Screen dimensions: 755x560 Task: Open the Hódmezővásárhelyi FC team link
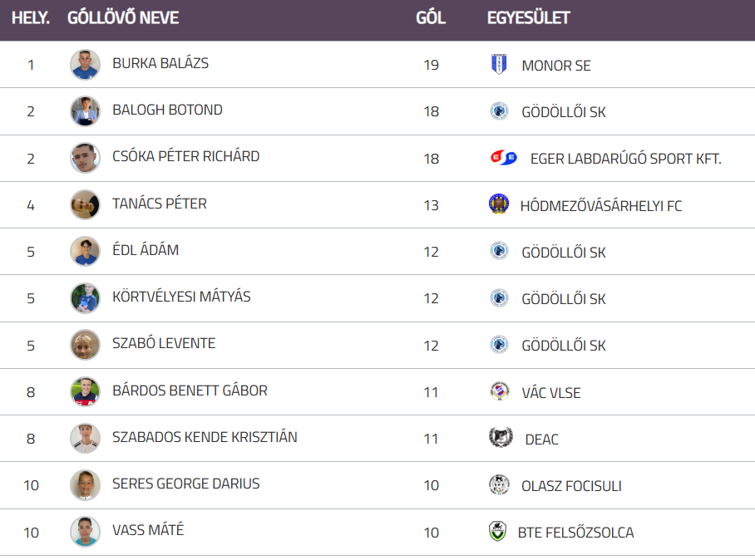601,205
